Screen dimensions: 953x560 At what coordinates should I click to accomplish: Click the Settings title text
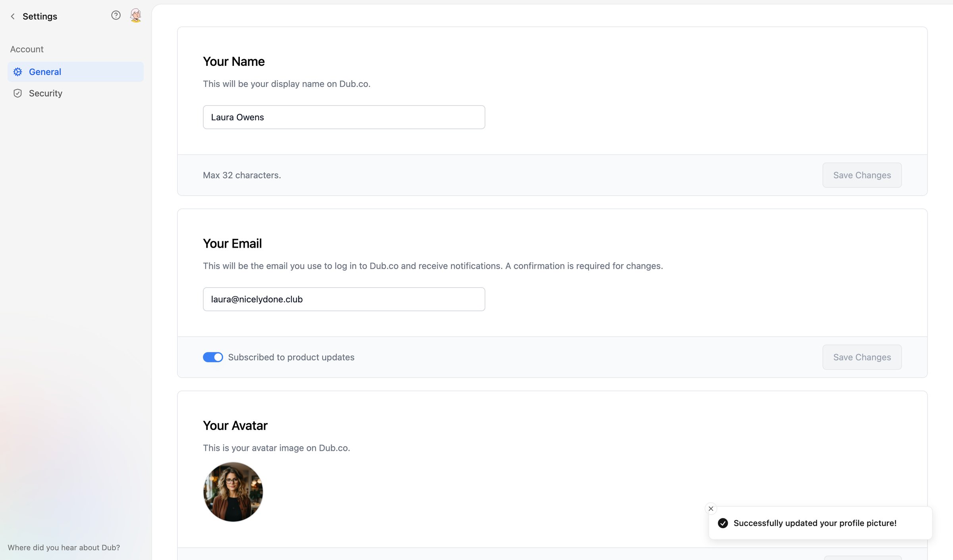point(40,16)
